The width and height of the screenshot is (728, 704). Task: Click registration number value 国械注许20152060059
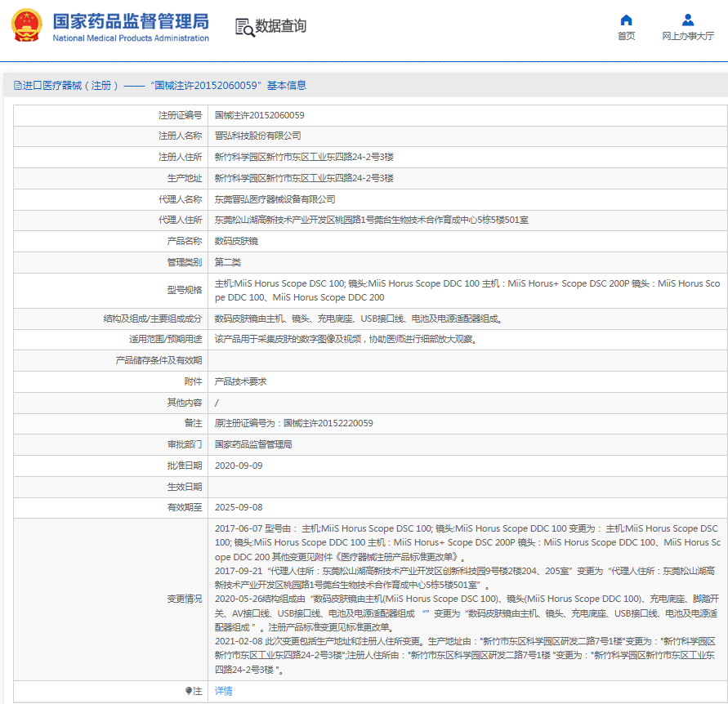[x=259, y=115]
